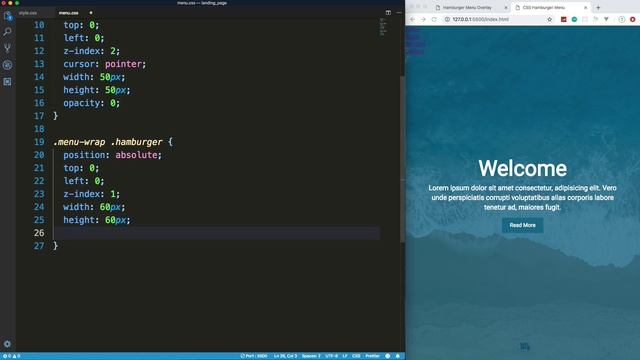Click 'z-index: 1;' on line 23
This screenshot has height=360, width=640.
(x=91, y=194)
